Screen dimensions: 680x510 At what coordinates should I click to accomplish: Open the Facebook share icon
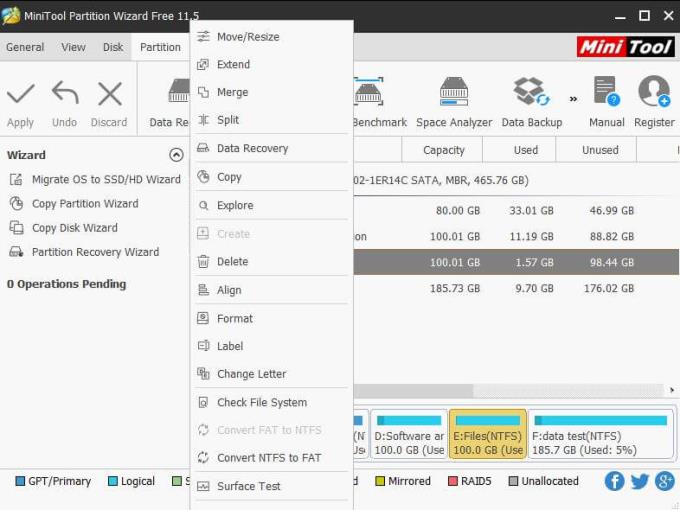615,481
